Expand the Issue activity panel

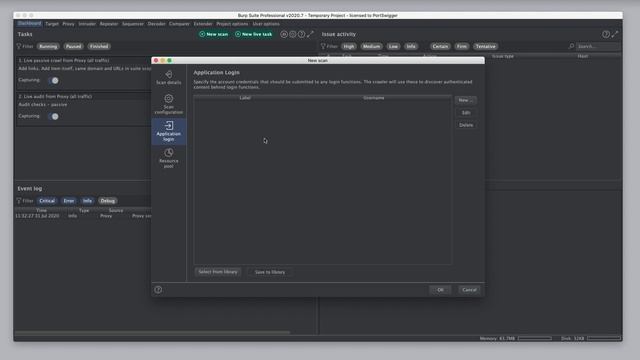click(x=615, y=34)
